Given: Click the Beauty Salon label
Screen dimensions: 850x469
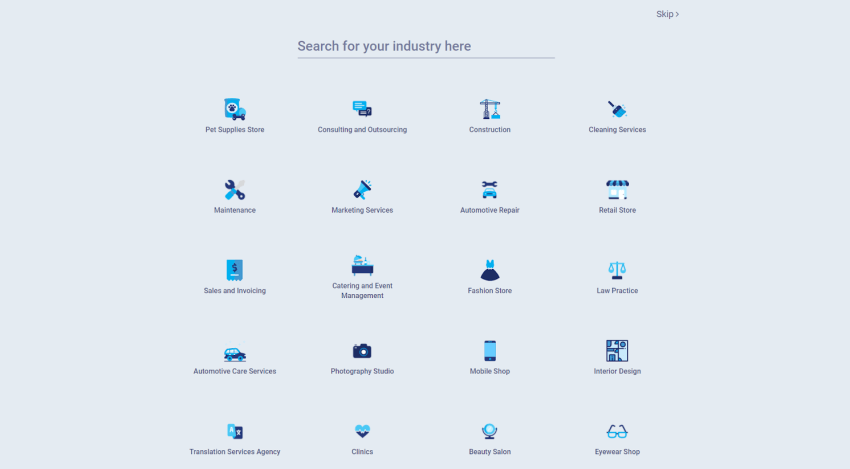Looking at the screenshot, I should [490, 452].
